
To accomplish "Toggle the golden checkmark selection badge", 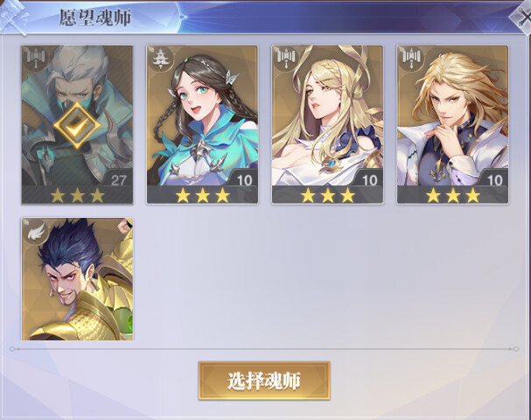I will 77,126.
